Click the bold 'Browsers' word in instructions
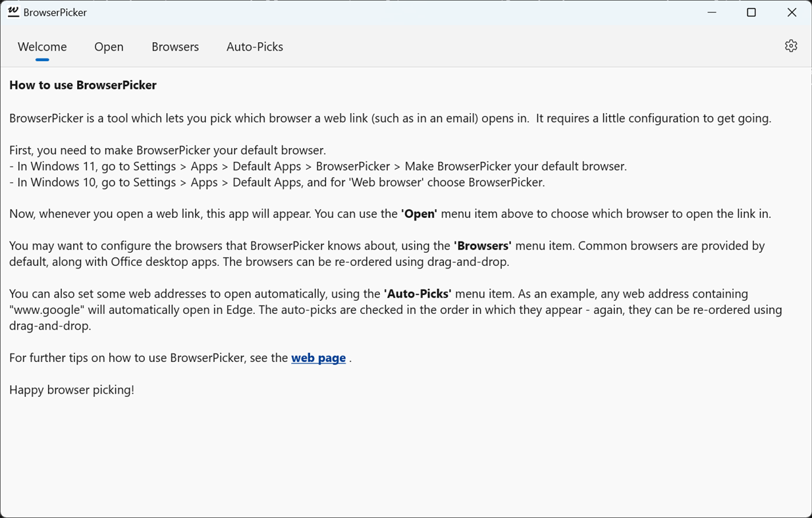 pos(483,246)
